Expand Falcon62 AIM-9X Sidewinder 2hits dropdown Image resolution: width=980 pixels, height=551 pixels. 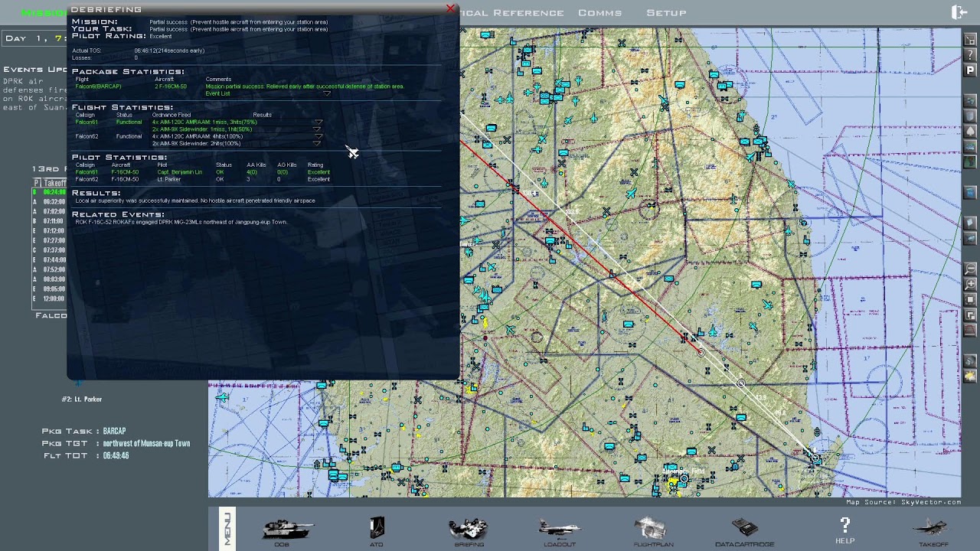click(x=318, y=143)
